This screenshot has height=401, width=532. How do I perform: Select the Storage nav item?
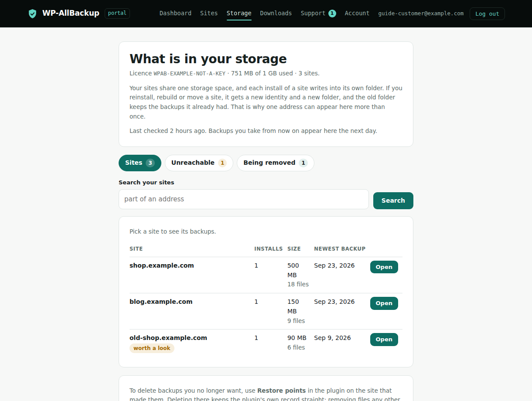point(239,14)
